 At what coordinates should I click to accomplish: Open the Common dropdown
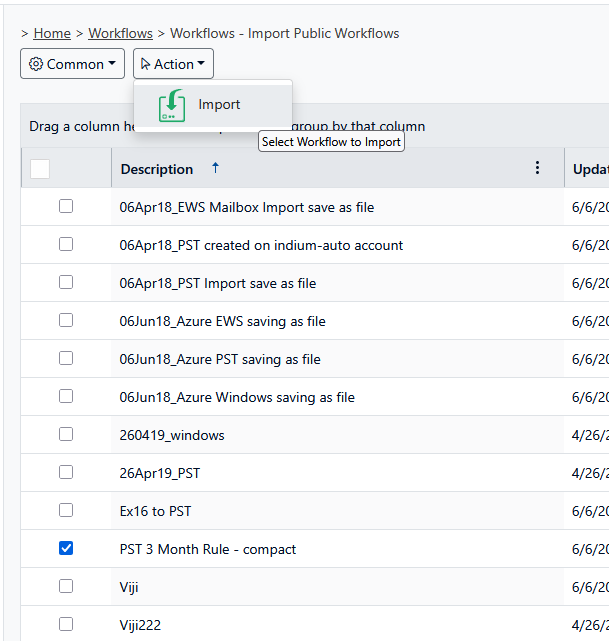[72, 64]
